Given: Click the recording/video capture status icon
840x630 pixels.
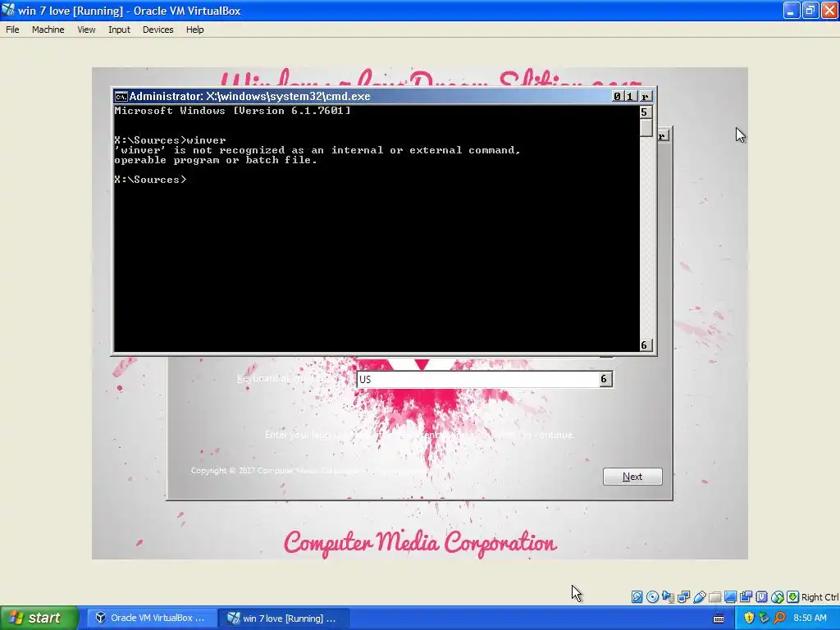Looking at the screenshot, I should point(746,597).
